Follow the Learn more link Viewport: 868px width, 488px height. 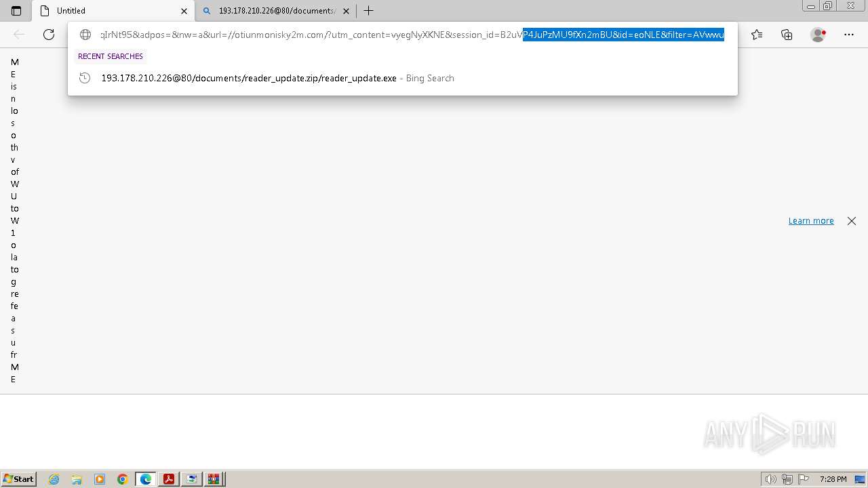coord(811,221)
